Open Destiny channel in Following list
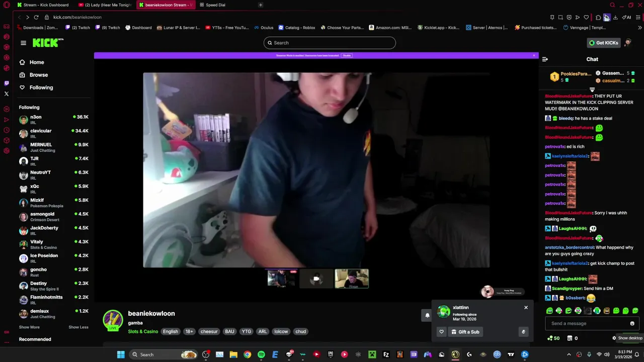Viewport: 644px width, 362px height. click(x=53, y=286)
